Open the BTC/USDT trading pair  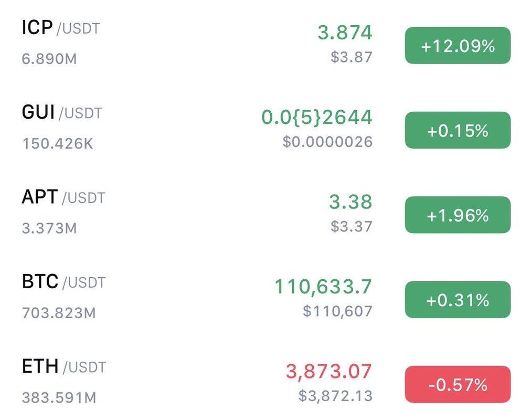(x=63, y=282)
